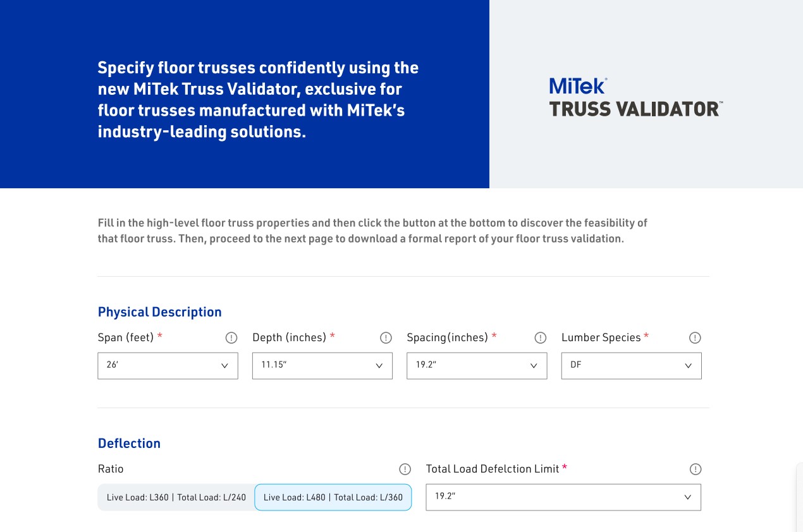The height and width of the screenshot is (532, 803).
Task: Click the Span (feet) field label
Action: click(130, 337)
